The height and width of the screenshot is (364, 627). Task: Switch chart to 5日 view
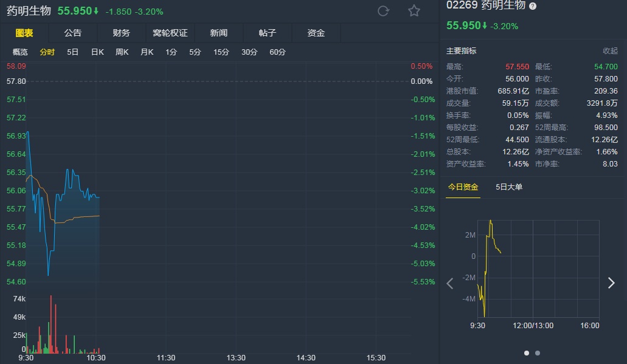point(73,52)
